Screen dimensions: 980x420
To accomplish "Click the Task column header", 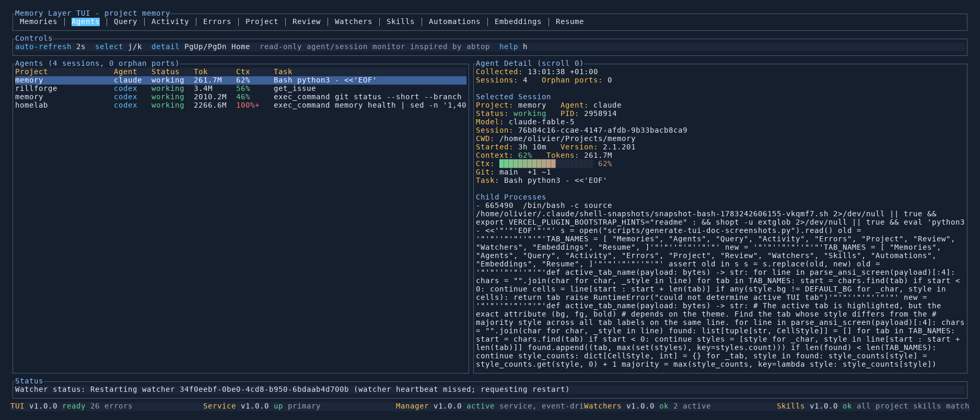I will point(283,72).
